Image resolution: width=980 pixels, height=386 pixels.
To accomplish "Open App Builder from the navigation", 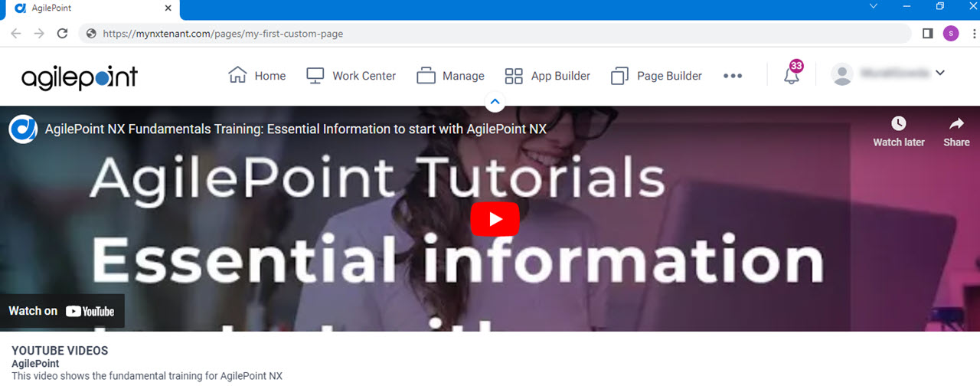I will (x=547, y=76).
